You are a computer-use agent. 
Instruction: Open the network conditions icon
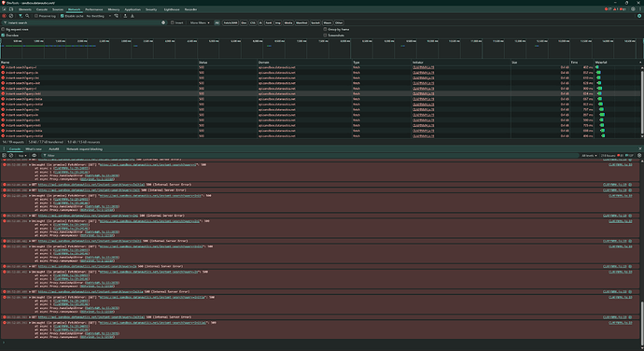[117, 16]
